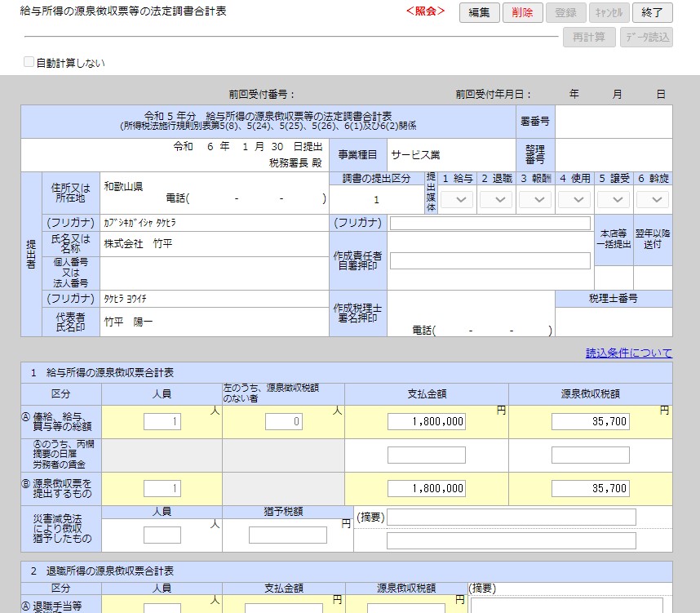Click the 税理士番号 header cell
The image size is (700, 613).
click(614, 299)
